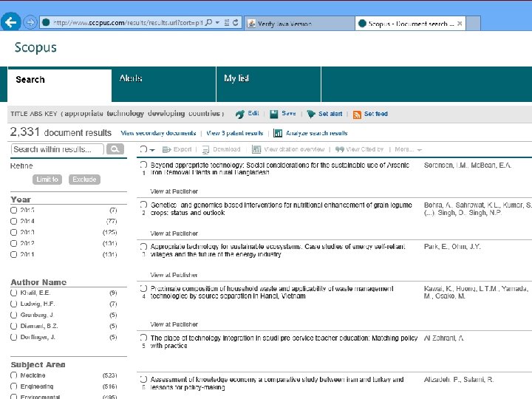Image resolution: width=532 pixels, height=399 pixels.
Task: Open the address bar dropdown arrow
Action: [217, 23]
